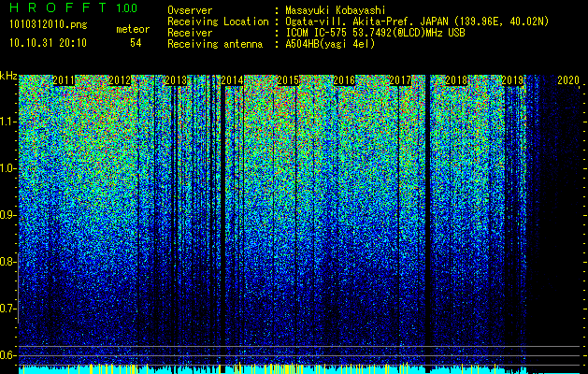Click the HROFFT 1.0.0 title text
Image resolution: width=588 pixels, height=374 pixels.
(x=74, y=7)
